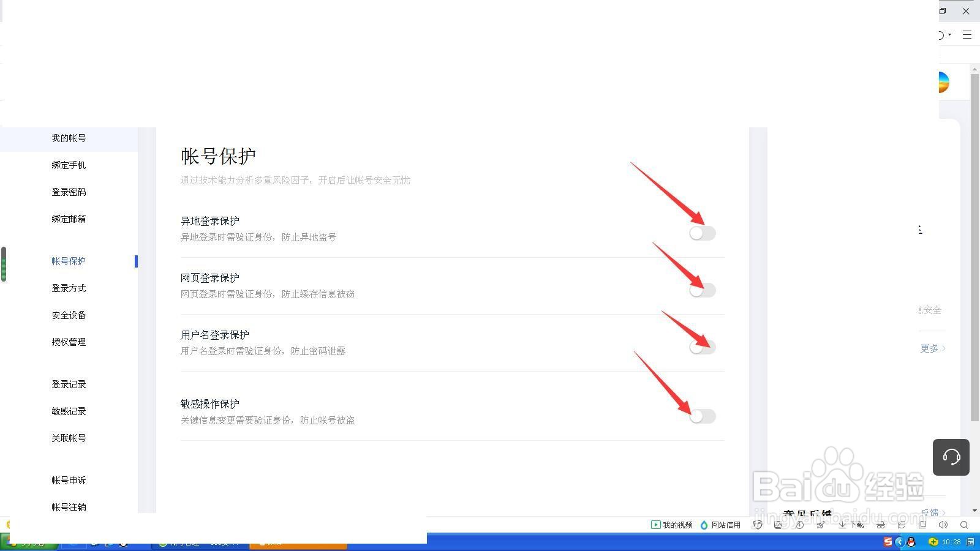This screenshot has height=551, width=980.
Task: View 登录记录 page
Action: click(x=69, y=384)
